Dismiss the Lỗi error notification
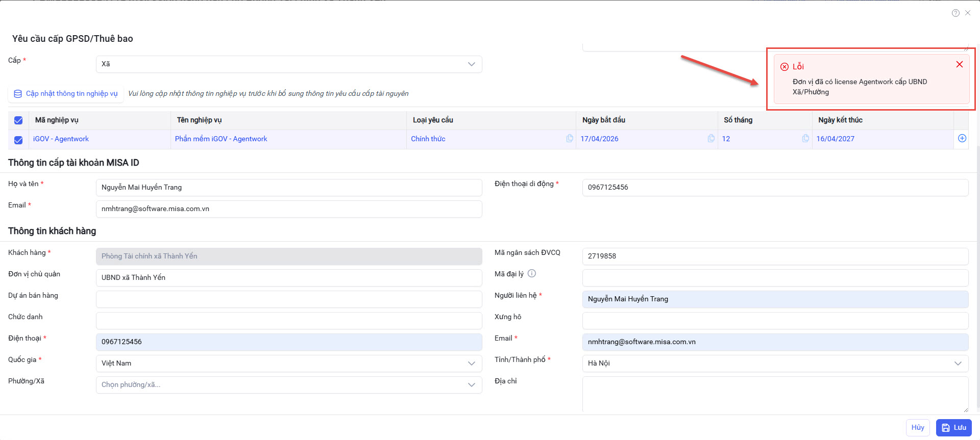The width and height of the screenshot is (980, 440). (x=959, y=64)
